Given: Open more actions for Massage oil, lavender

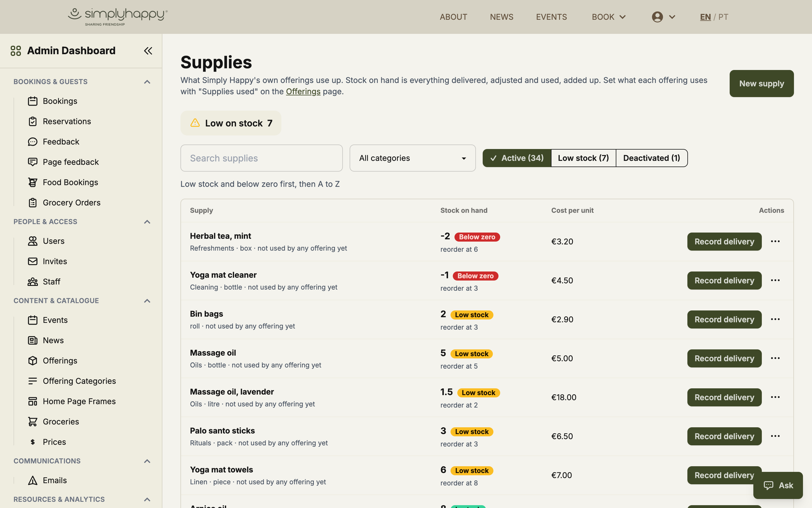Looking at the screenshot, I should point(775,397).
